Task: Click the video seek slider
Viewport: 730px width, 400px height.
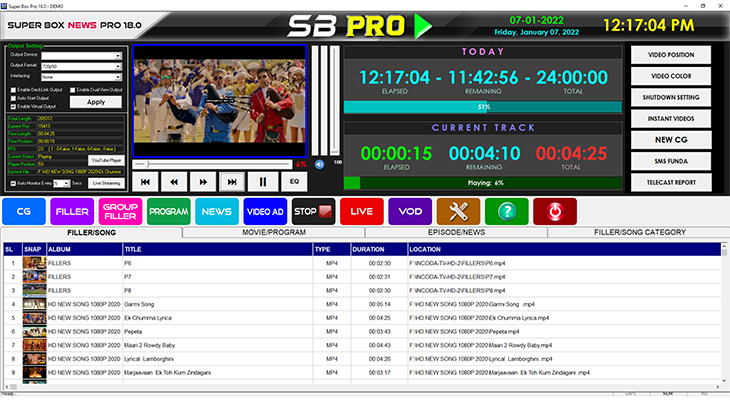Action: 212,164
